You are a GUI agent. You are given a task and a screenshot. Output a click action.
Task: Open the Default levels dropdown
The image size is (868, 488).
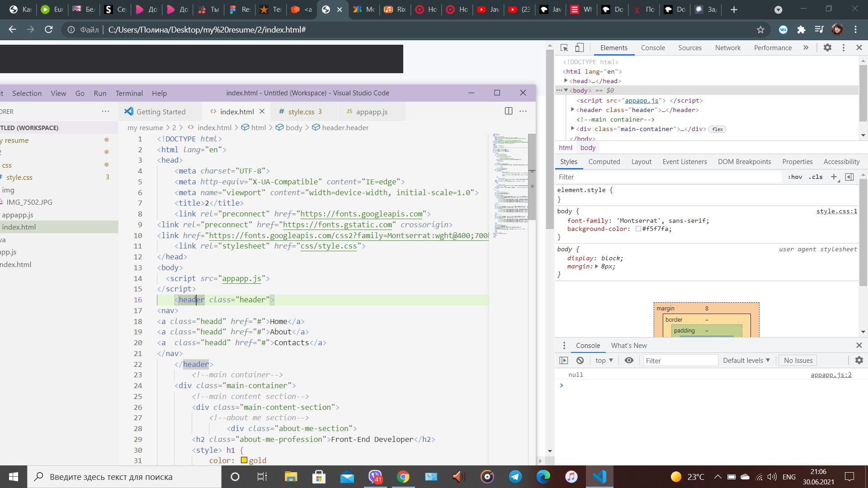[746, 361]
